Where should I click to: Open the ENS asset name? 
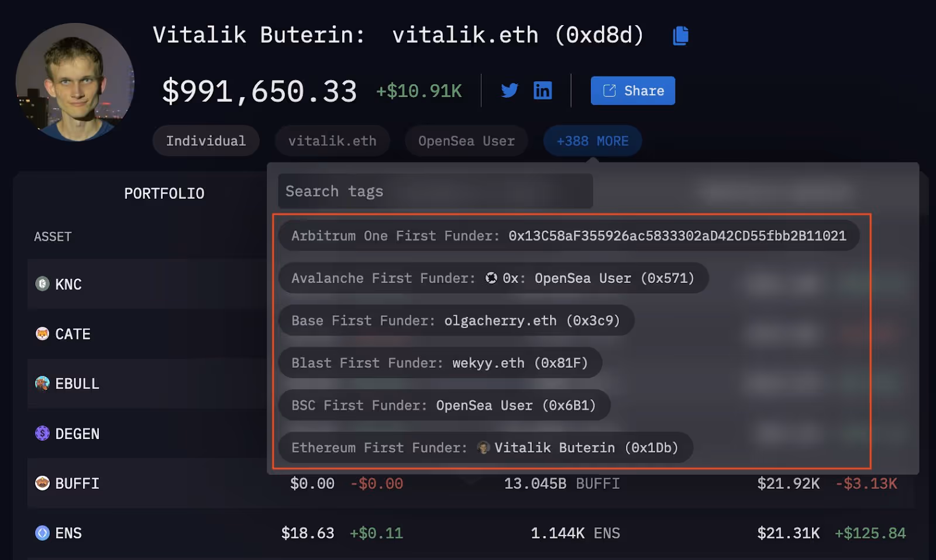pos(68,534)
